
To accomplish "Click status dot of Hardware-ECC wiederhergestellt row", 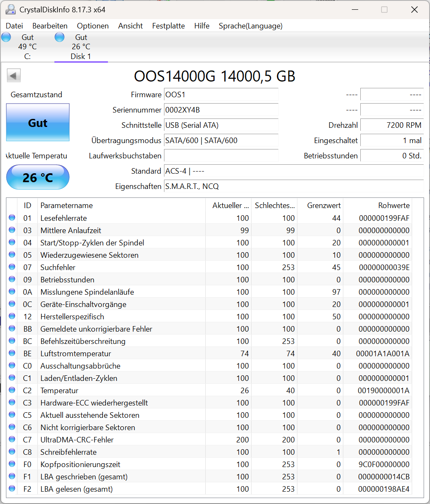I will 12,403.
